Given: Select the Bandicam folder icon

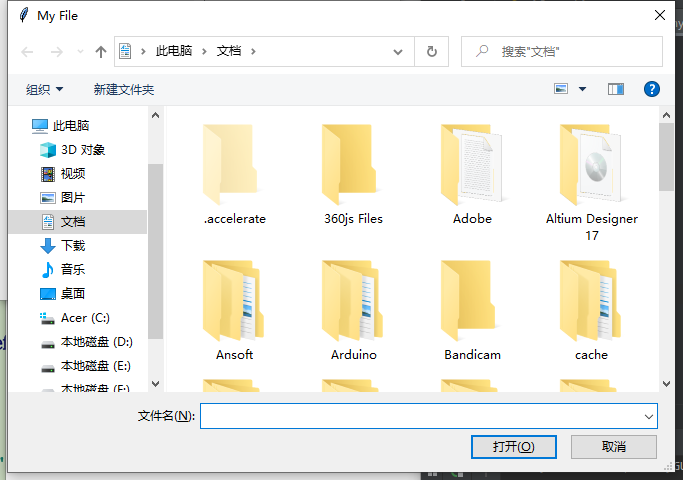Looking at the screenshot, I should pos(468,301).
